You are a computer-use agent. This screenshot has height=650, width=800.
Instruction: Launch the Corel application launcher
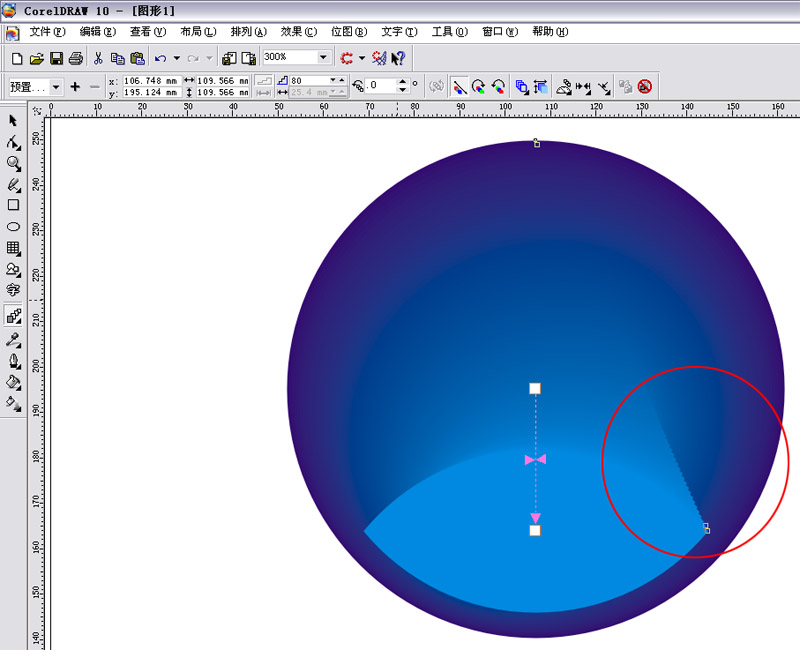click(346, 58)
